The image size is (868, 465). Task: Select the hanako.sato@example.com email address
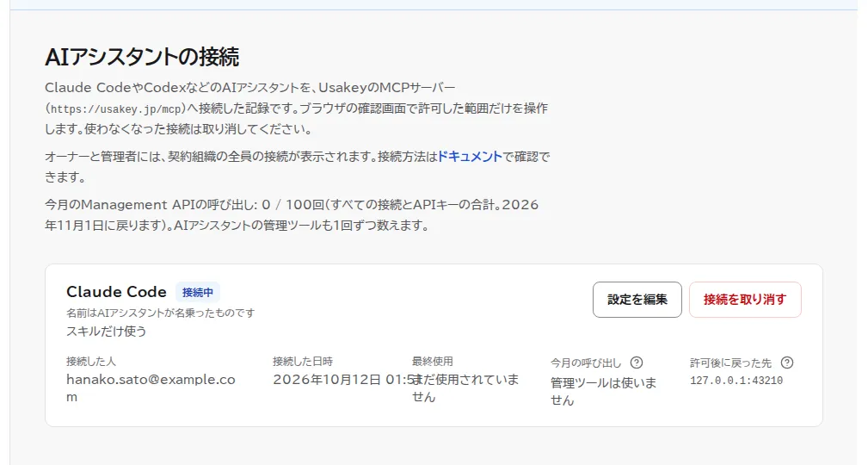click(x=151, y=388)
